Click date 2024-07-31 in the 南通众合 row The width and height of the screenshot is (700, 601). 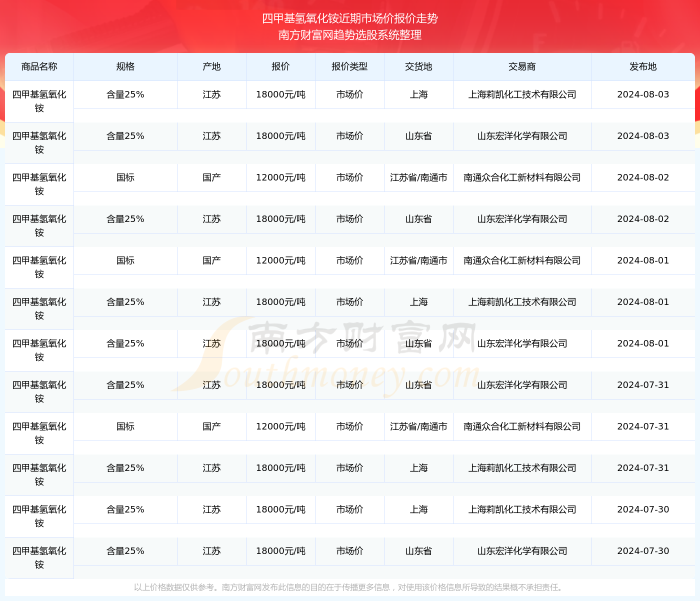643,426
